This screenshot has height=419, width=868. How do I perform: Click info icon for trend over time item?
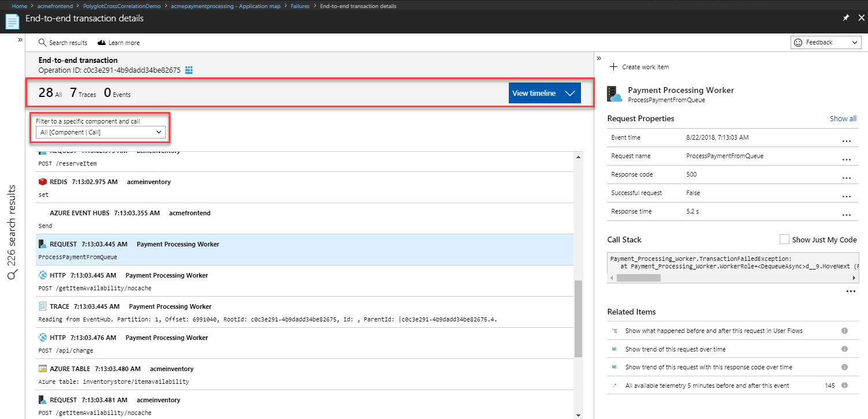click(844, 349)
